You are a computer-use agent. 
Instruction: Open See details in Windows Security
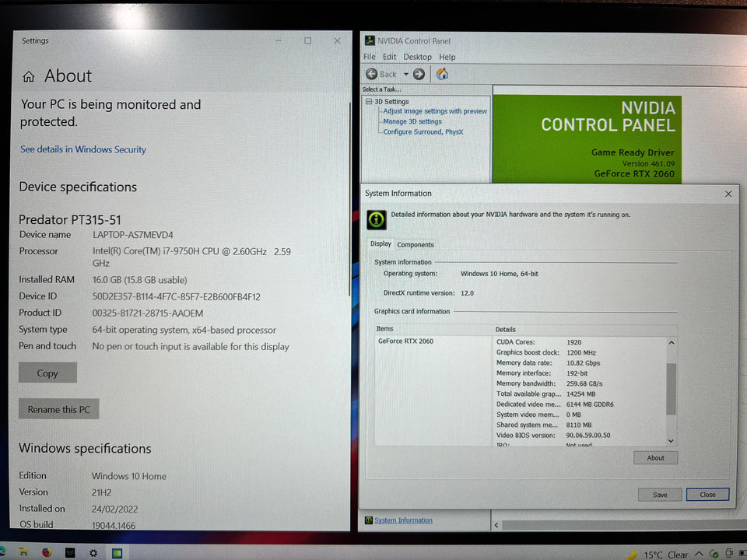pos(83,149)
